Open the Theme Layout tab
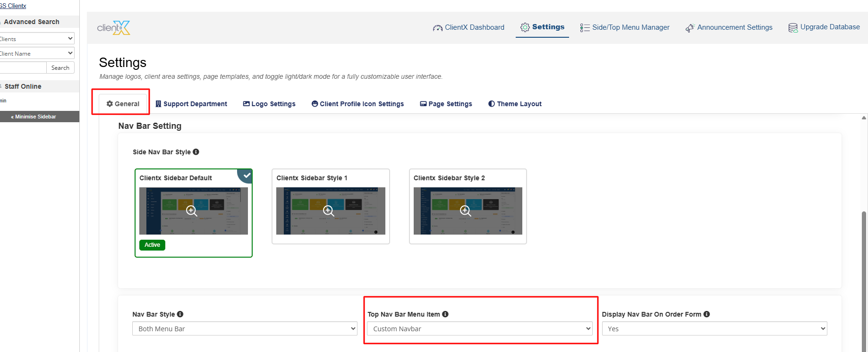Image resolution: width=868 pixels, height=352 pixels. (x=515, y=104)
